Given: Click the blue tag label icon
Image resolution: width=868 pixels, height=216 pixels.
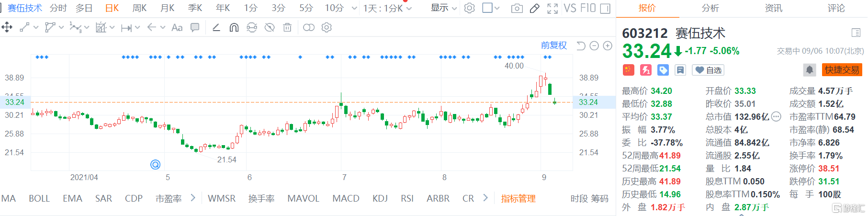Looking at the screenshot, I should [663, 70].
